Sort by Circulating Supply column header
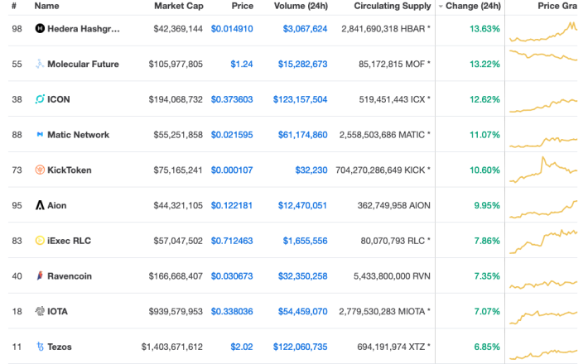The image size is (588, 364). 393,6
